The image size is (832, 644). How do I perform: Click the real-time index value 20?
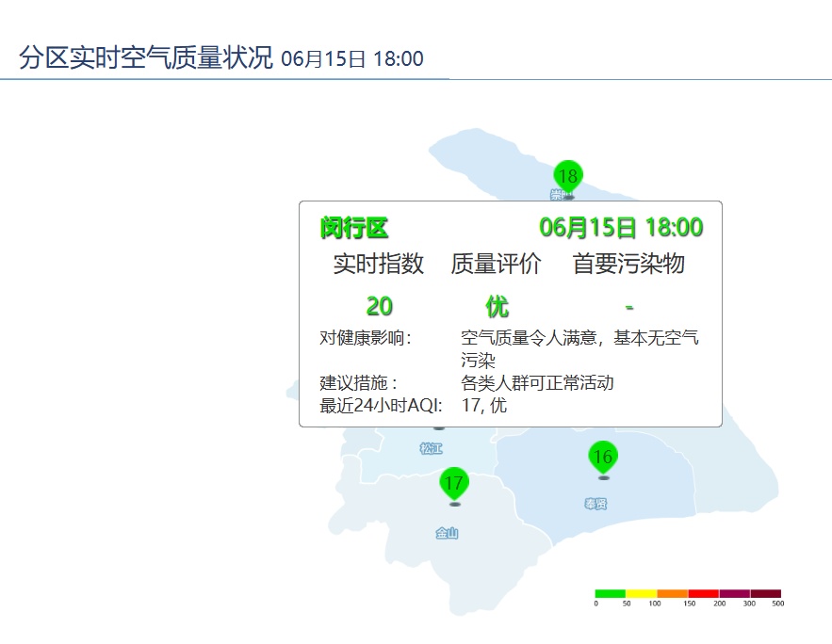380,306
